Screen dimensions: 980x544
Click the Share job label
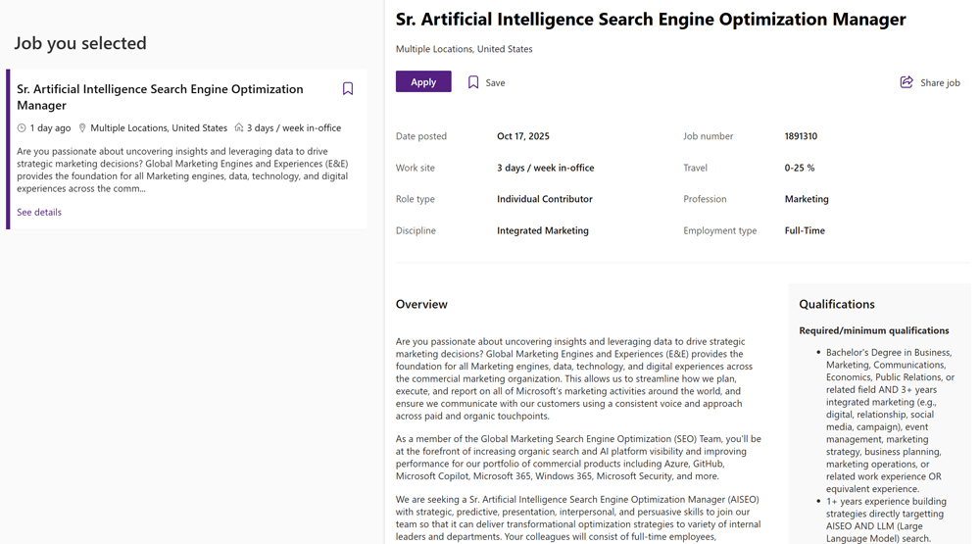[x=940, y=82]
